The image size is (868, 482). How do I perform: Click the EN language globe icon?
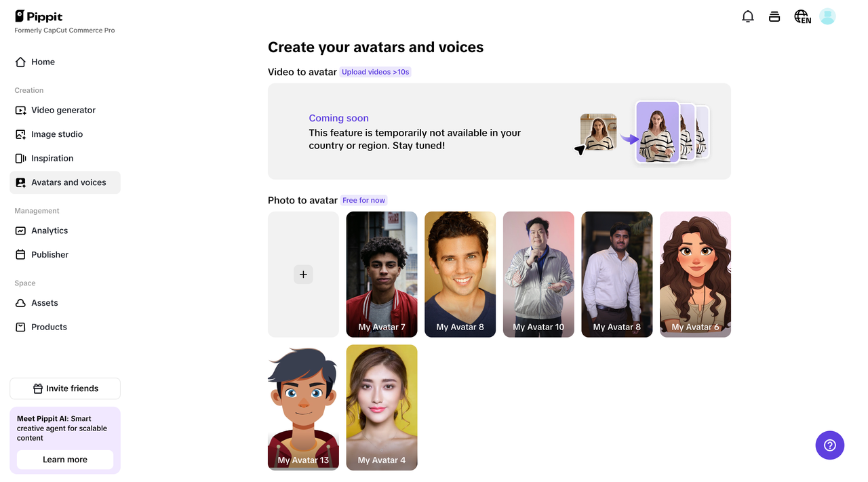802,17
